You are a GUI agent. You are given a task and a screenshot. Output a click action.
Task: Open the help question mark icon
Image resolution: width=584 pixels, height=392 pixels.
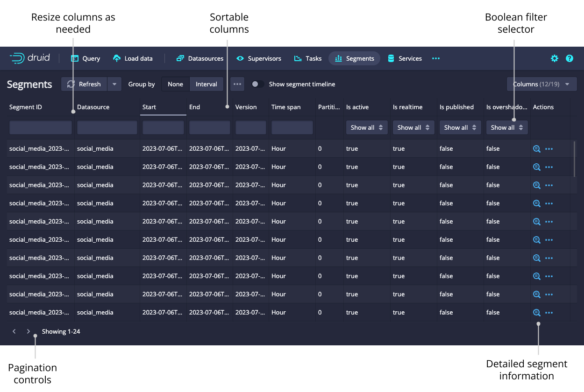[x=570, y=58]
